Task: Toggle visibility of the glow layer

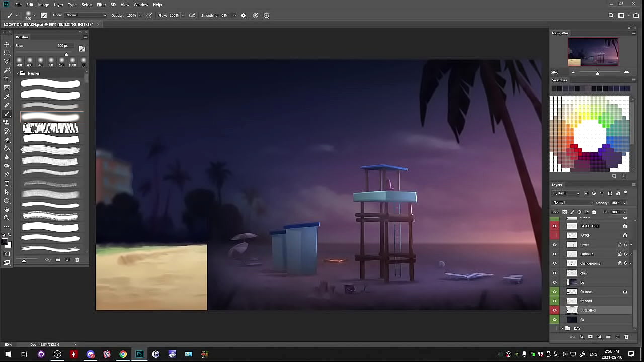Action: [555, 273]
